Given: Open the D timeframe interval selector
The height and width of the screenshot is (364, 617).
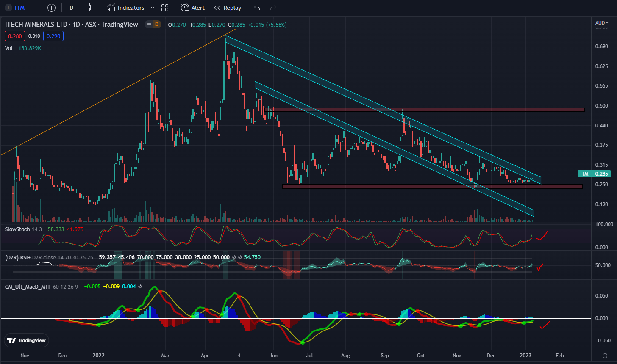Looking at the screenshot, I should (71, 8).
